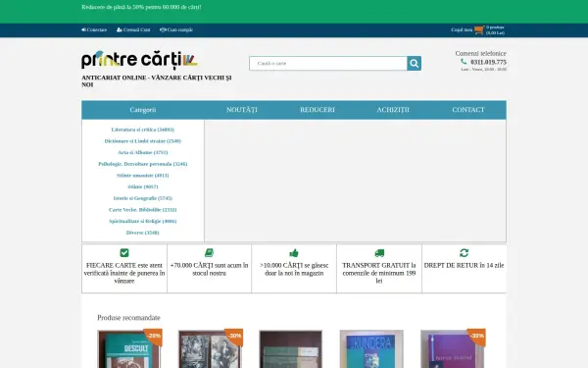588x368 pixels.
Task: Click the Cum cumpăr handshake icon
Action: coord(163,29)
